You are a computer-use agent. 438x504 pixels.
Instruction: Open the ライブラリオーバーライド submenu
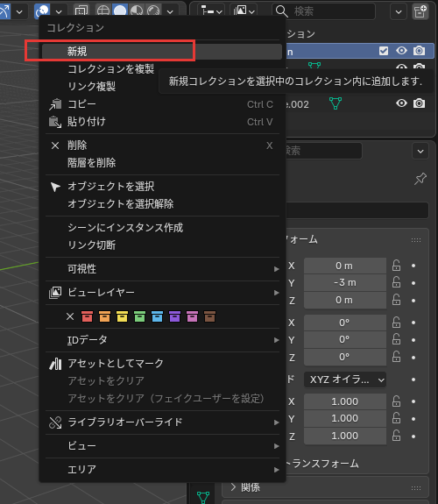(x=162, y=422)
